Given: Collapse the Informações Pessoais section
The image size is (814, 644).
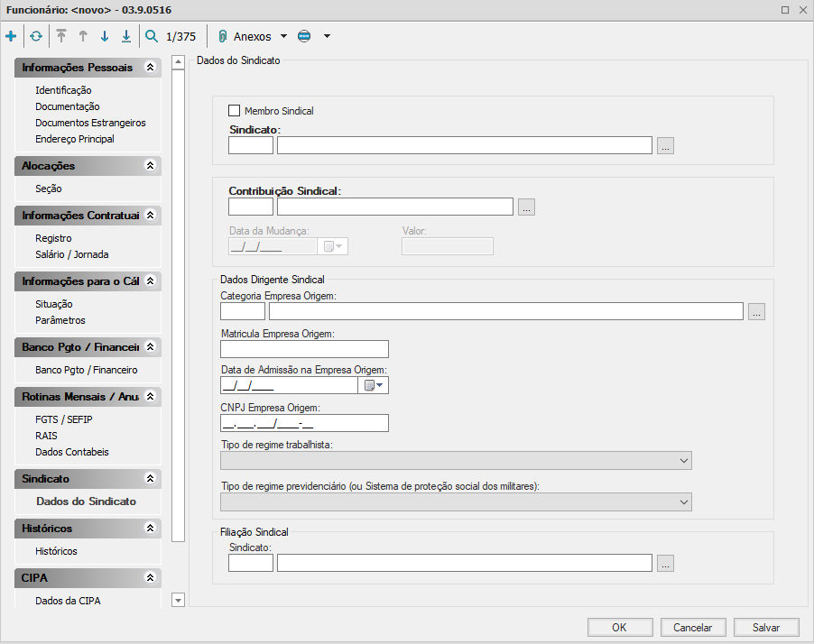Looking at the screenshot, I should [x=151, y=68].
